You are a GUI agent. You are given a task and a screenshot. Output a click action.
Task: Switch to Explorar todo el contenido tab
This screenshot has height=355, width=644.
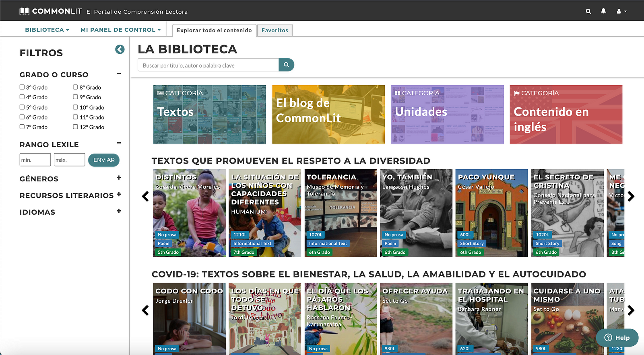(x=214, y=30)
